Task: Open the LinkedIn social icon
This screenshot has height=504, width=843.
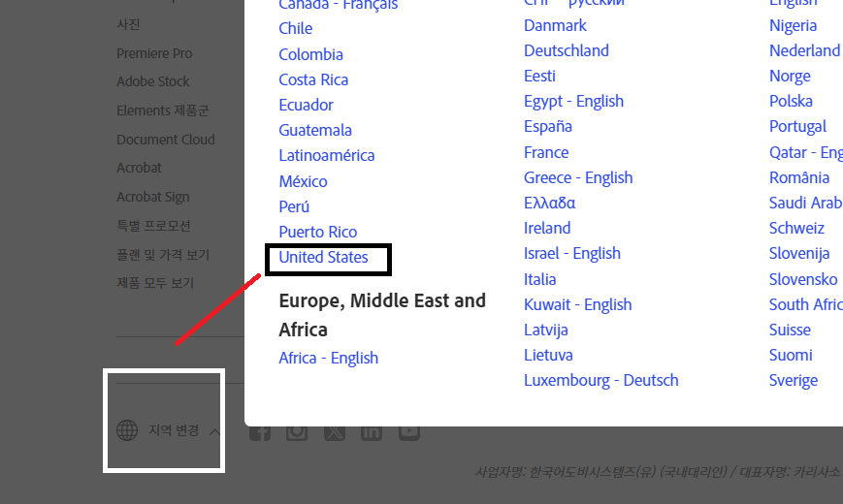Action: point(372,432)
